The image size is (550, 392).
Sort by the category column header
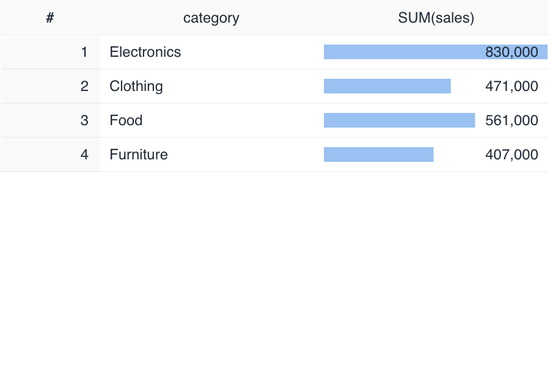[x=211, y=18]
